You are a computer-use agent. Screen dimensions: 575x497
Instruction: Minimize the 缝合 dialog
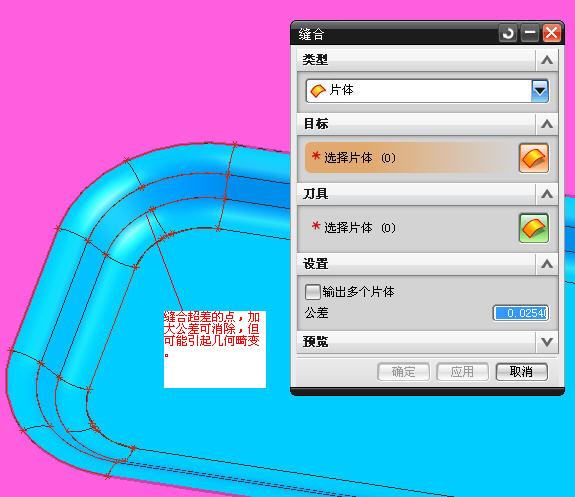coord(530,34)
